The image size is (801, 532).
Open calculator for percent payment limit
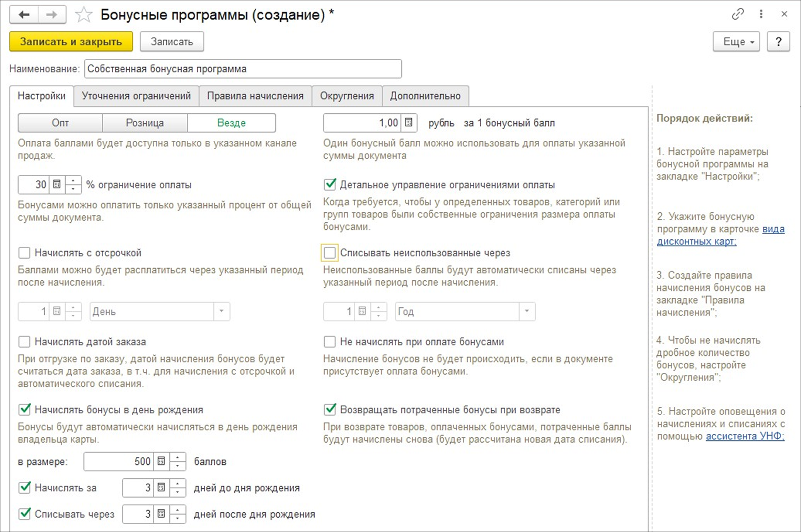coord(57,184)
